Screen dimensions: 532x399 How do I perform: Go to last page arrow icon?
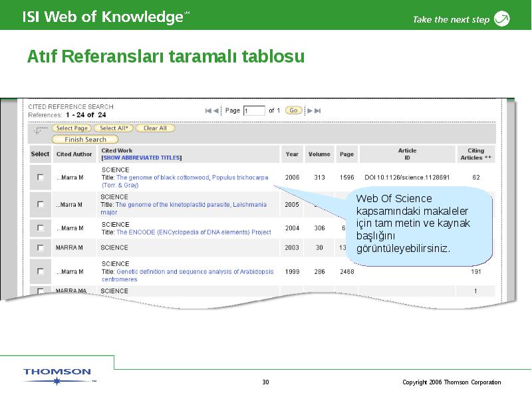(x=318, y=110)
